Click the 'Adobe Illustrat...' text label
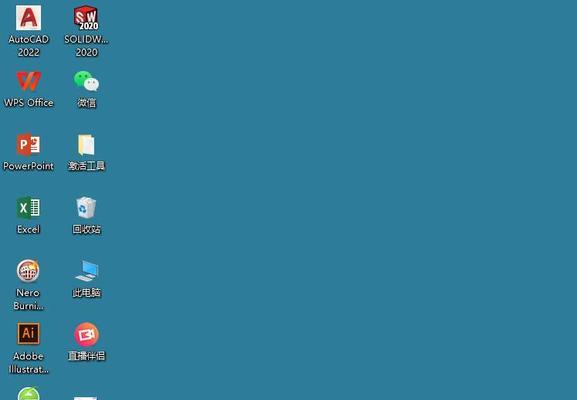 coord(28,362)
